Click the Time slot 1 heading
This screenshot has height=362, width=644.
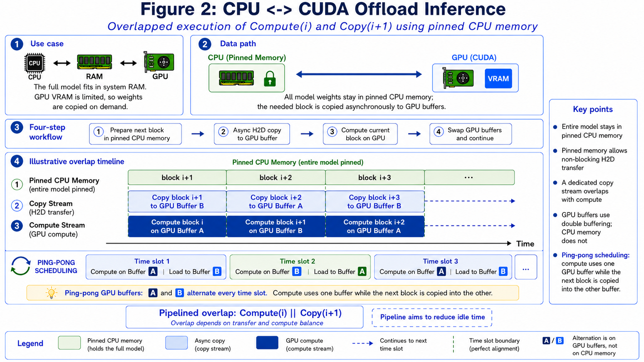point(152,261)
